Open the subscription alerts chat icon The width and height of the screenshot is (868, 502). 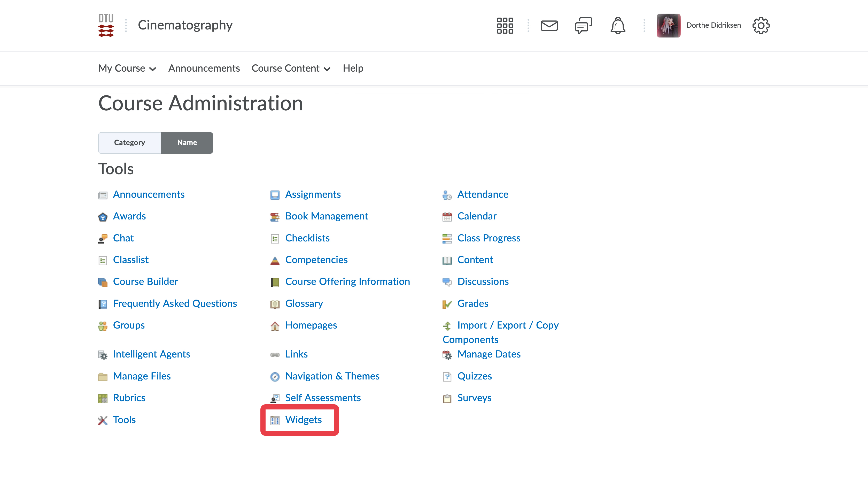pyautogui.click(x=583, y=26)
